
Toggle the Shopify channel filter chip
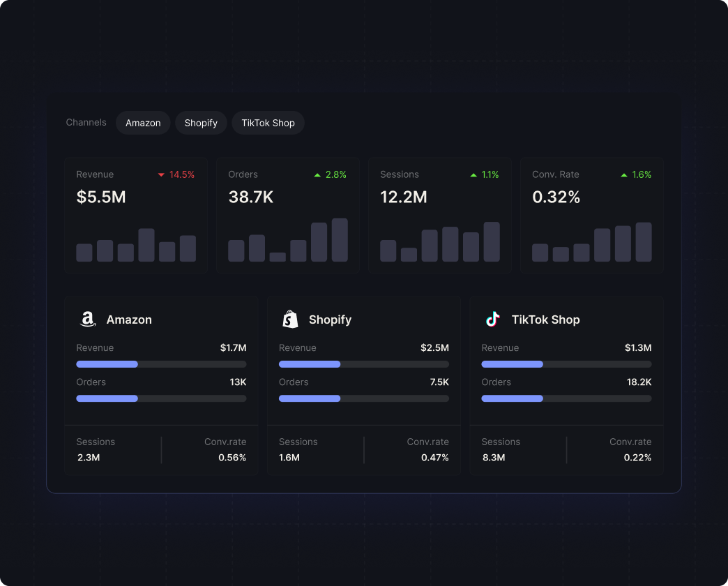pyautogui.click(x=201, y=123)
